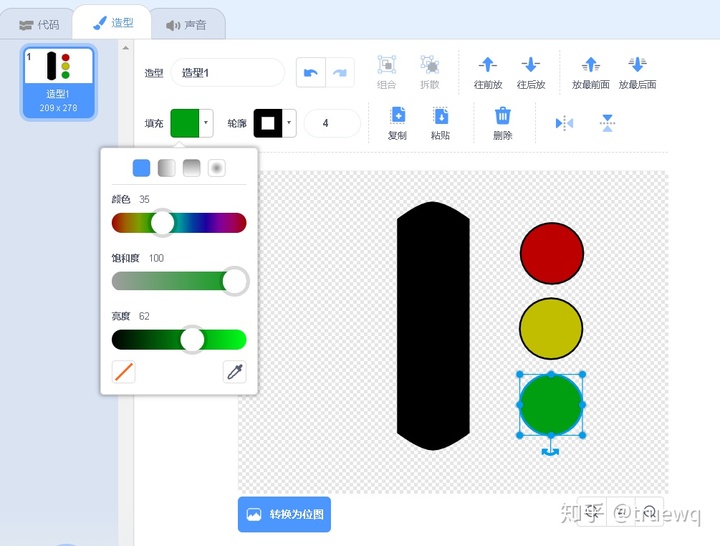Click the costume list scroll-up arrow
Screen dimensions: 720x546
point(125,48)
